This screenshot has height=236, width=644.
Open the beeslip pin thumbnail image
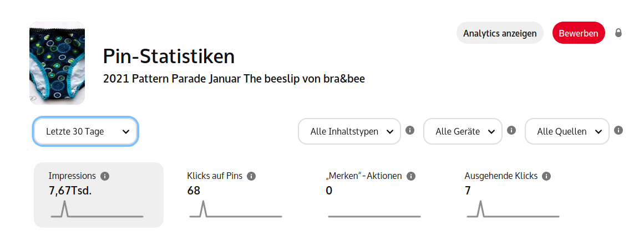pos(57,63)
